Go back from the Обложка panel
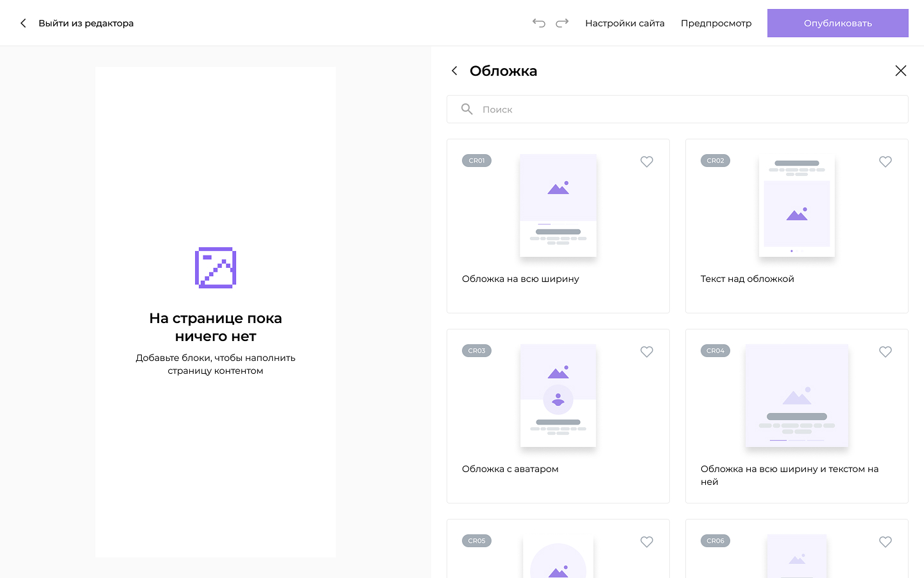 click(x=454, y=71)
